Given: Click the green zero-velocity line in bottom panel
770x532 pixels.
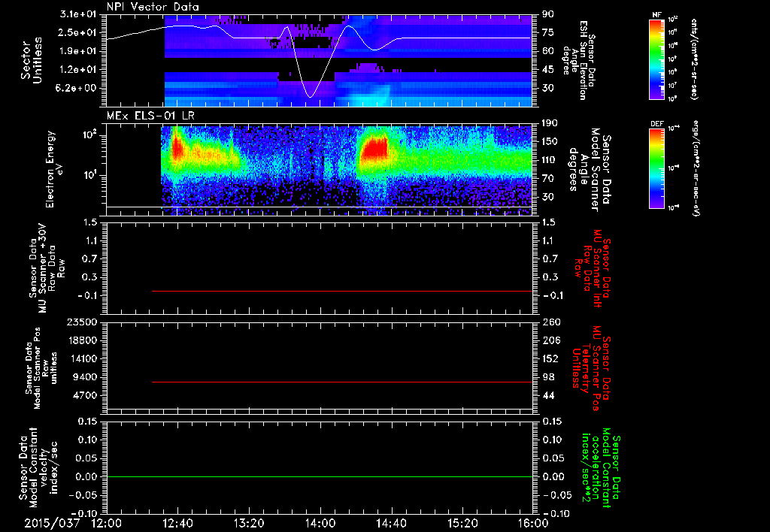Looking at the screenshot, I should [320, 476].
